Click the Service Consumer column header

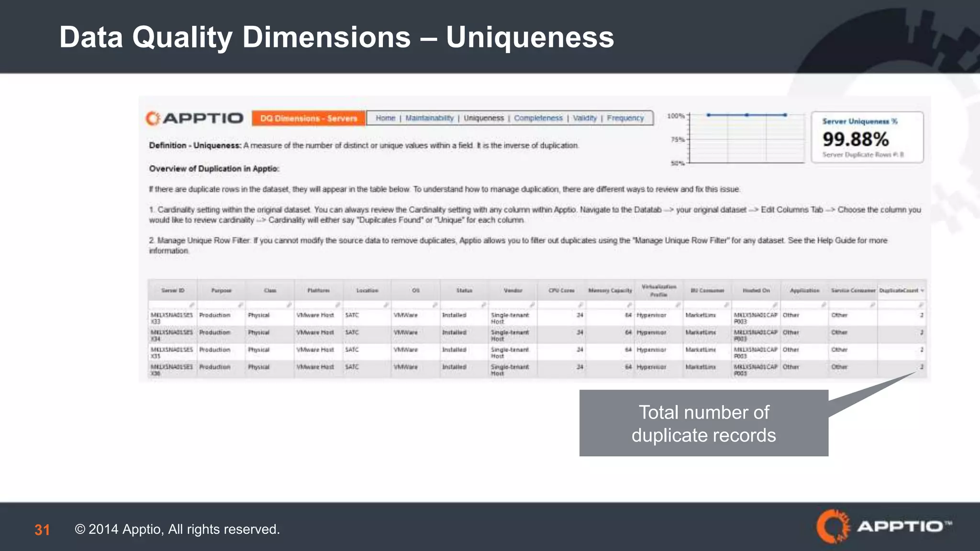[853, 290]
